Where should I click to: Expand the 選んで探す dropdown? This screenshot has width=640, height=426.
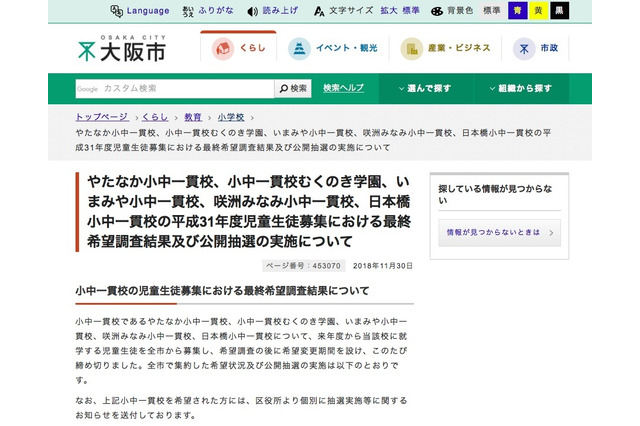click(425, 88)
